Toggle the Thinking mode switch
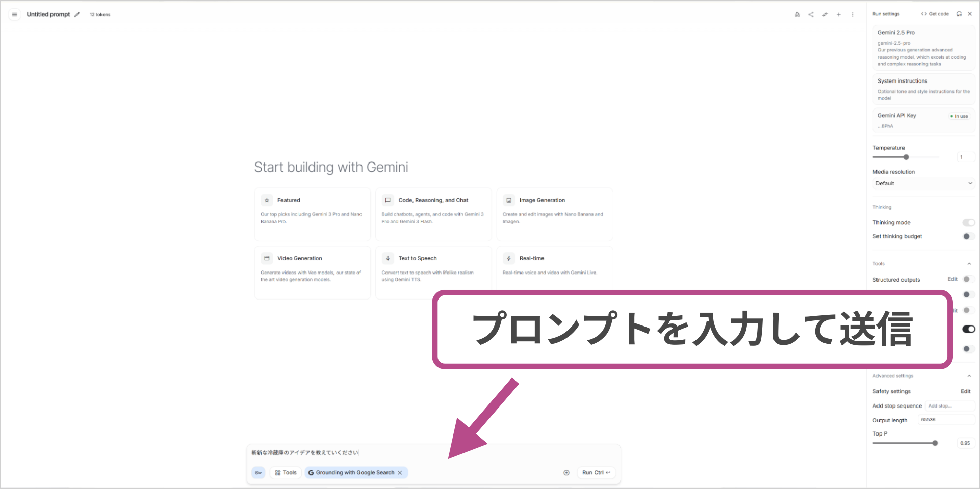 [x=968, y=222]
